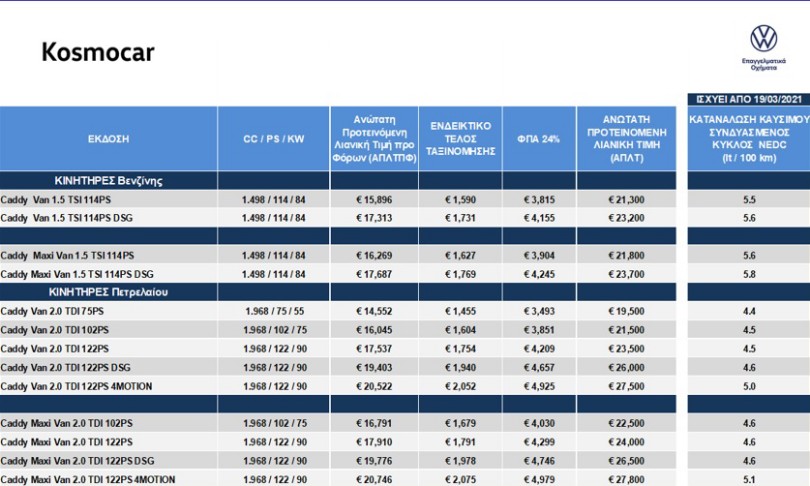Click the € 21,300 price cell

[626, 200]
